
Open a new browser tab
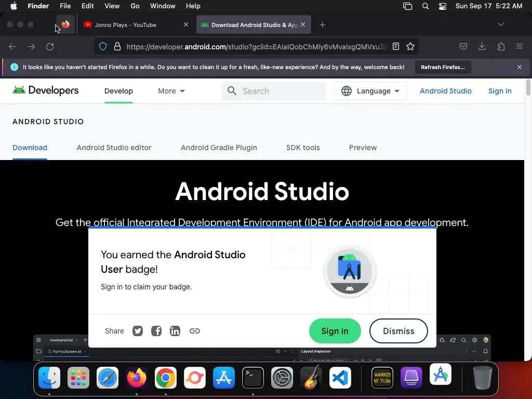[322, 25]
